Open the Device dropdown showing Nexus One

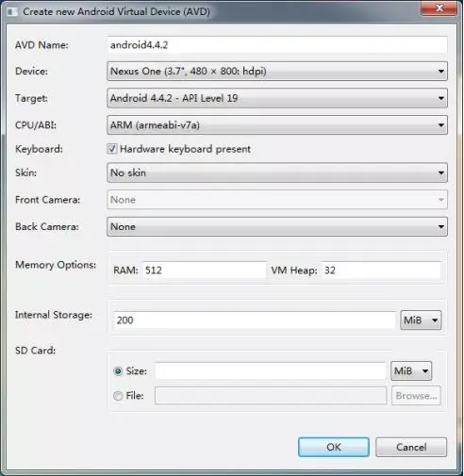[x=277, y=72]
